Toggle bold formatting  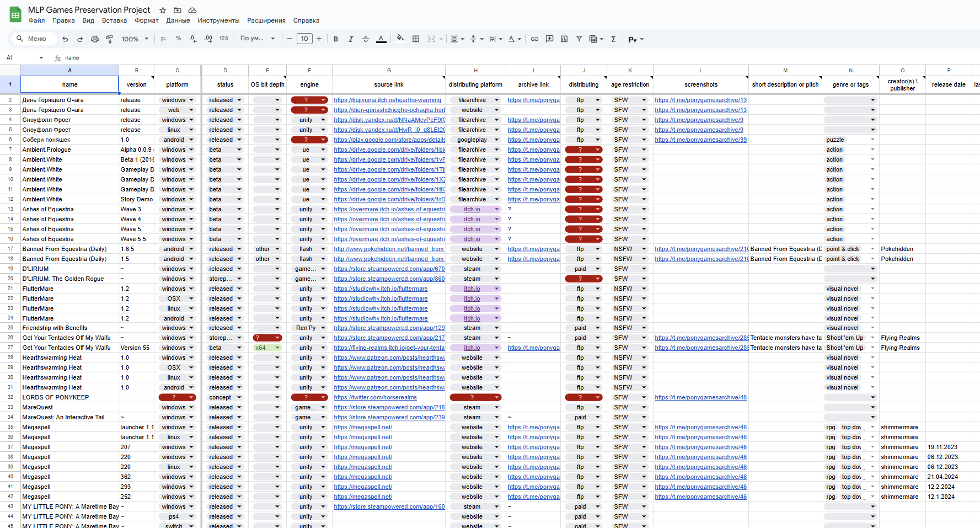(x=336, y=39)
